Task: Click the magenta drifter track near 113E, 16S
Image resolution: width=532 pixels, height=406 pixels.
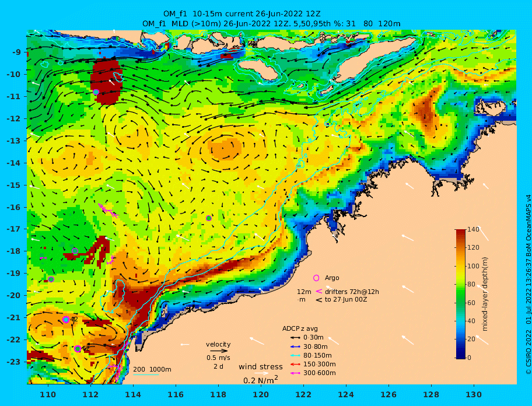Action: tap(108, 211)
